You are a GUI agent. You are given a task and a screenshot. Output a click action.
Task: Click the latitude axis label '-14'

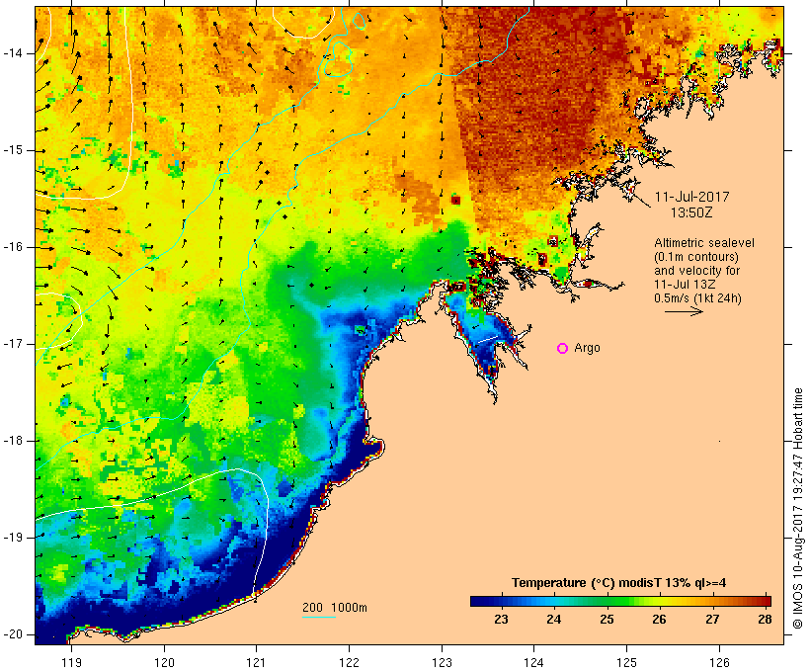click(12, 53)
